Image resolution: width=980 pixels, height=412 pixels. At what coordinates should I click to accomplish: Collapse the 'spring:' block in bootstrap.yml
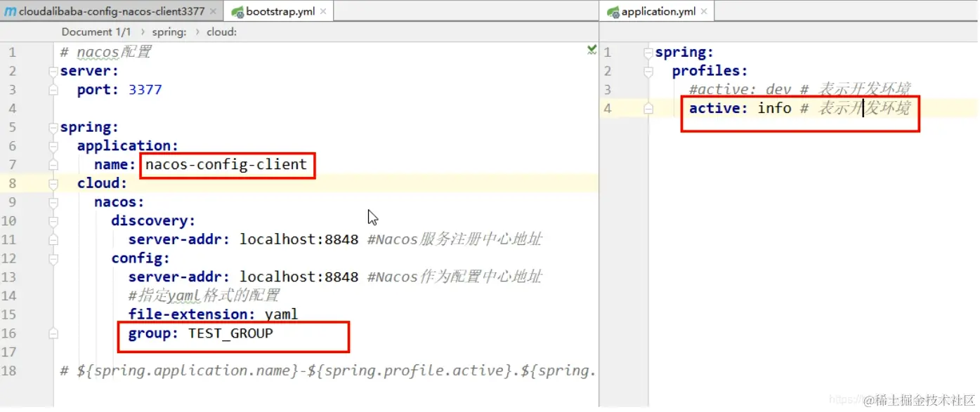coord(53,127)
